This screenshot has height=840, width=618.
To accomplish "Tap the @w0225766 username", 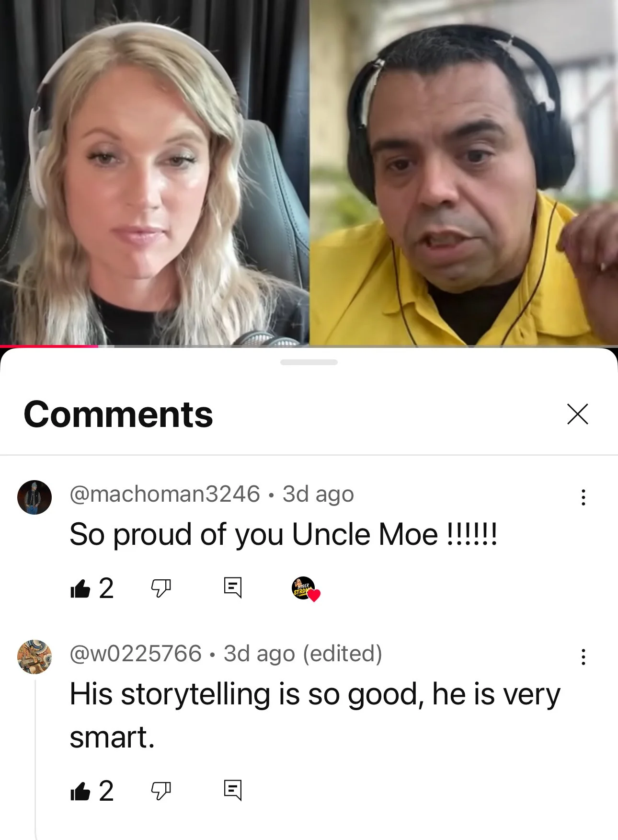I will [136, 654].
